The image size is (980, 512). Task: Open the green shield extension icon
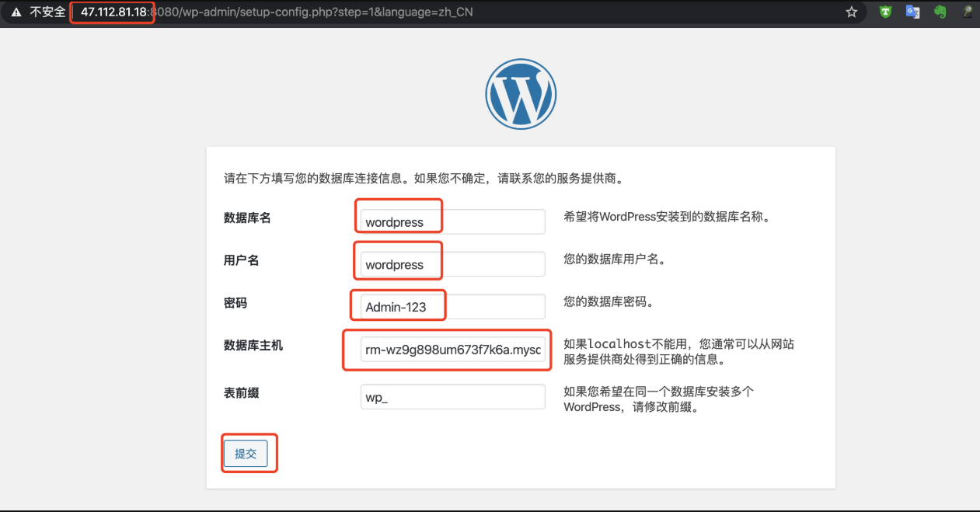coord(885,12)
